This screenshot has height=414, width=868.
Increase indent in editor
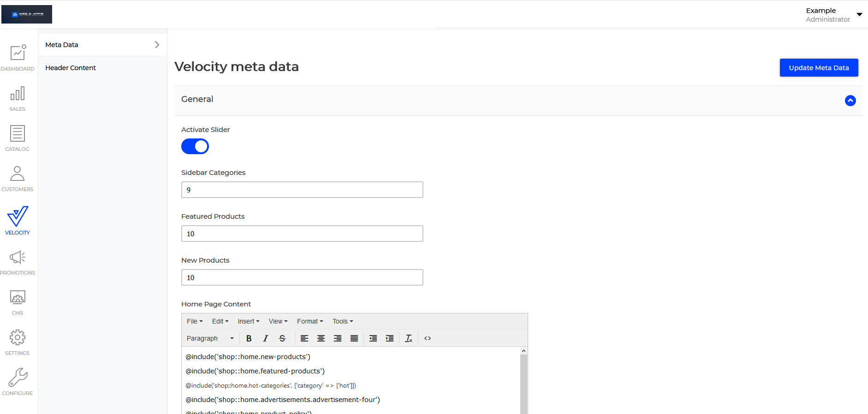(x=390, y=338)
